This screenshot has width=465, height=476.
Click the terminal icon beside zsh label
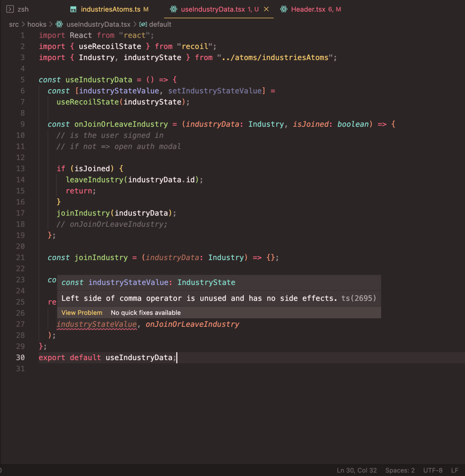pyautogui.click(x=10, y=9)
